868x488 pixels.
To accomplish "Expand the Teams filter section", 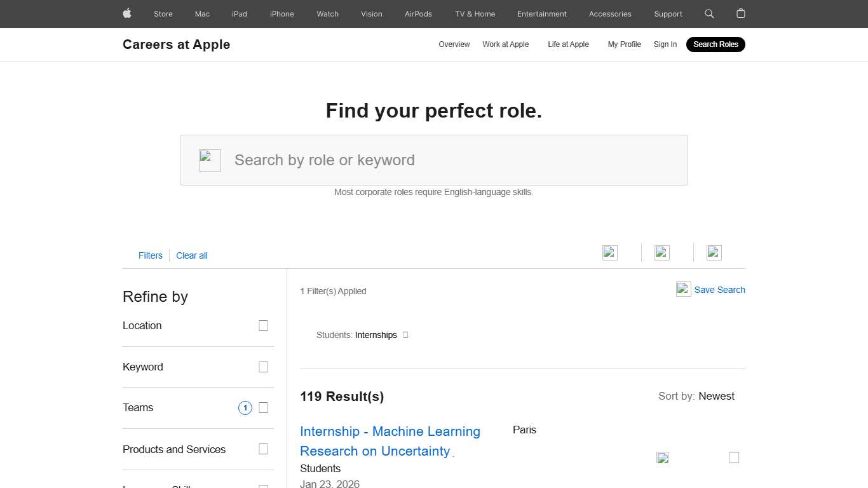I will 263,407.
